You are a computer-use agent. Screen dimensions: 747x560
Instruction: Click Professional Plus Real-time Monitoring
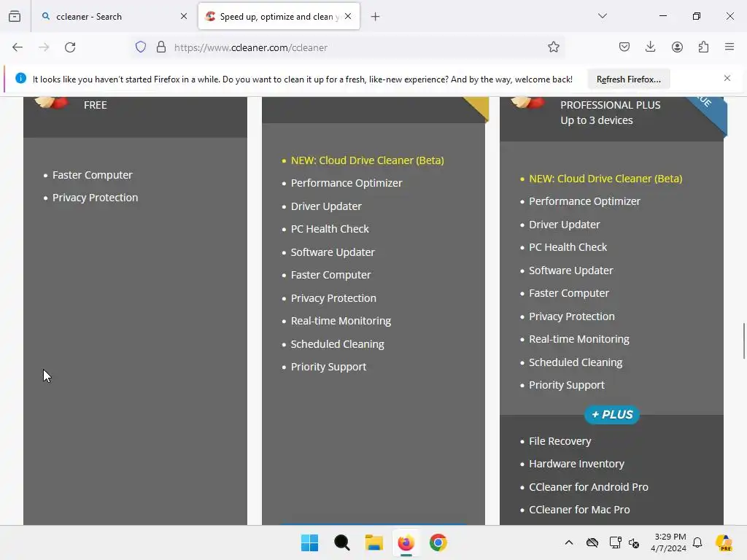(578, 339)
